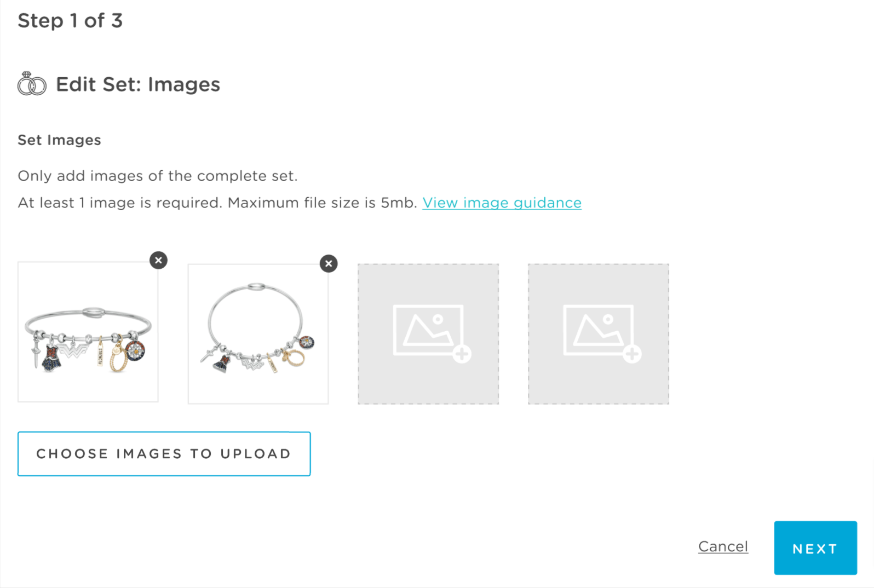Click the plus badge in third image slot
The width and height of the screenshot is (874, 588).
click(462, 354)
